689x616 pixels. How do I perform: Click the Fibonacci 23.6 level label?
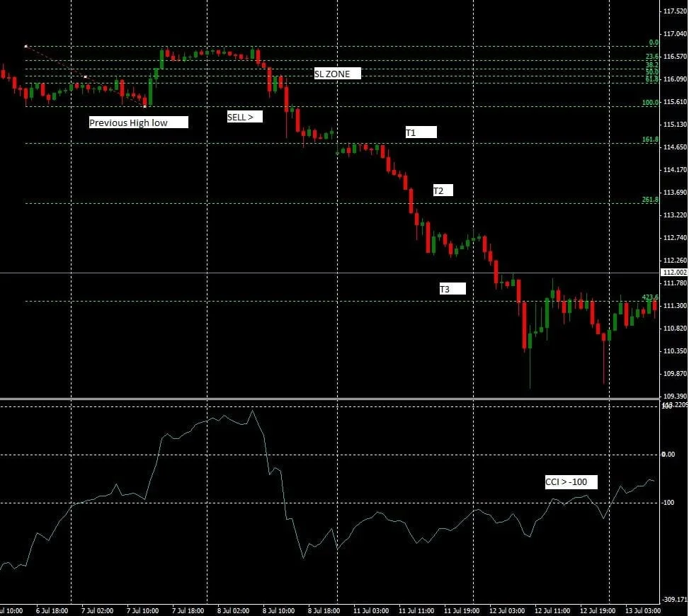pos(652,57)
